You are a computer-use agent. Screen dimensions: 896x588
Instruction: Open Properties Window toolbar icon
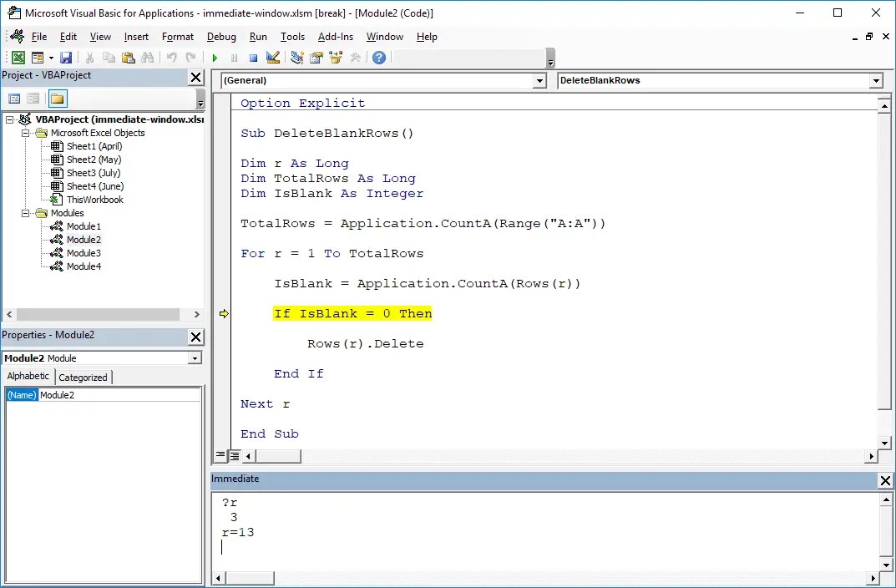pos(316,57)
